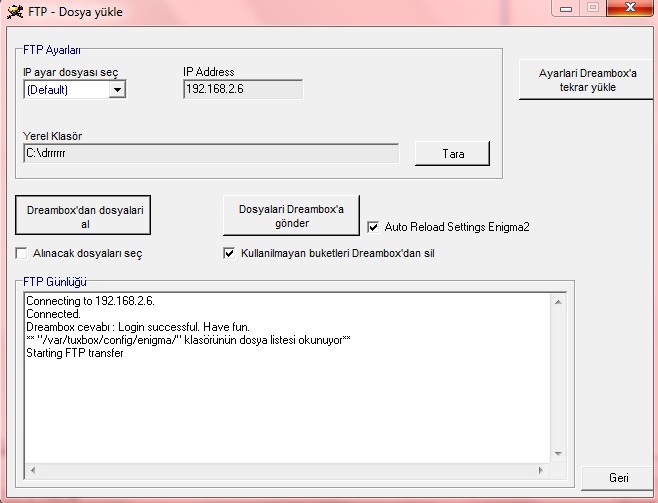Image resolution: width=658 pixels, height=503 pixels.
Task: Click the 'Connected.' log line
Action: coord(53,314)
